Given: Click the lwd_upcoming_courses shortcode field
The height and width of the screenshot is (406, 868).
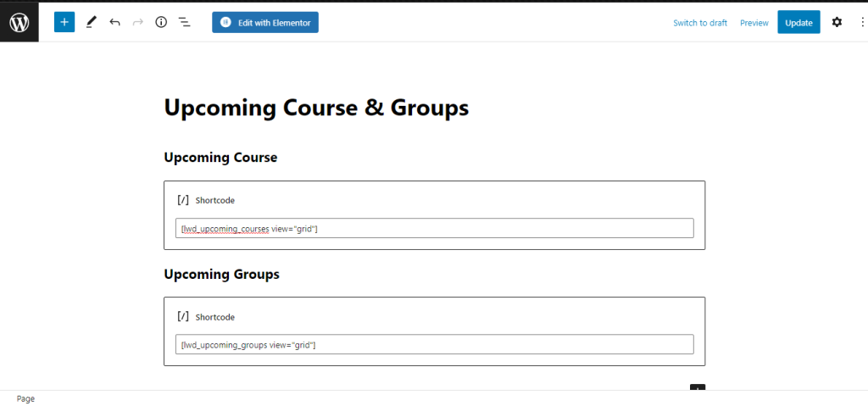Looking at the screenshot, I should click(x=435, y=228).
